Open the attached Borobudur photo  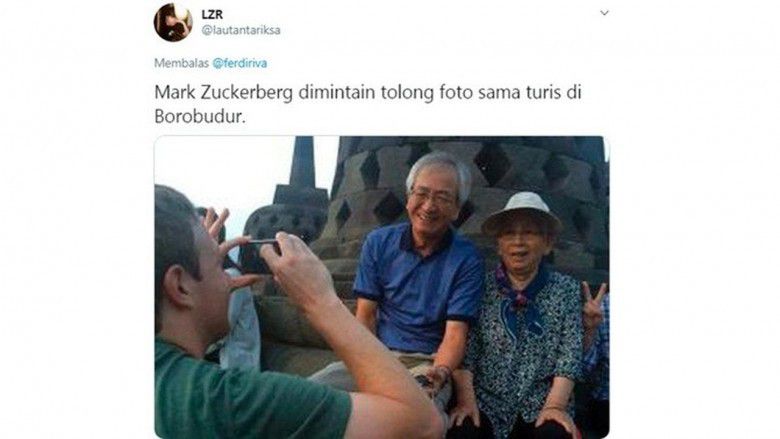(x=382, y=287)
